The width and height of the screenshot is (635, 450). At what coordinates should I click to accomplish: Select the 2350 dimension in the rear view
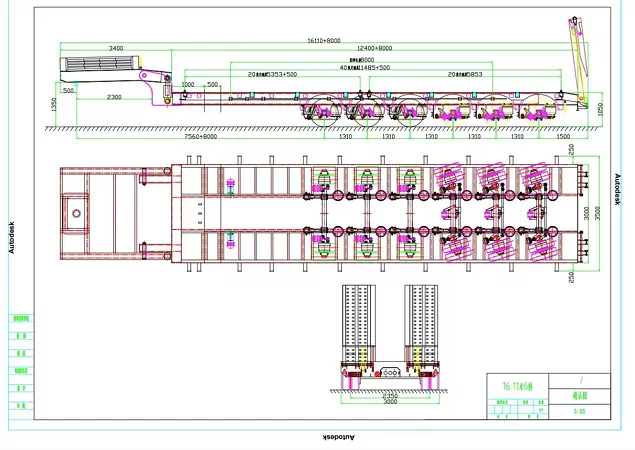(390, 396)
